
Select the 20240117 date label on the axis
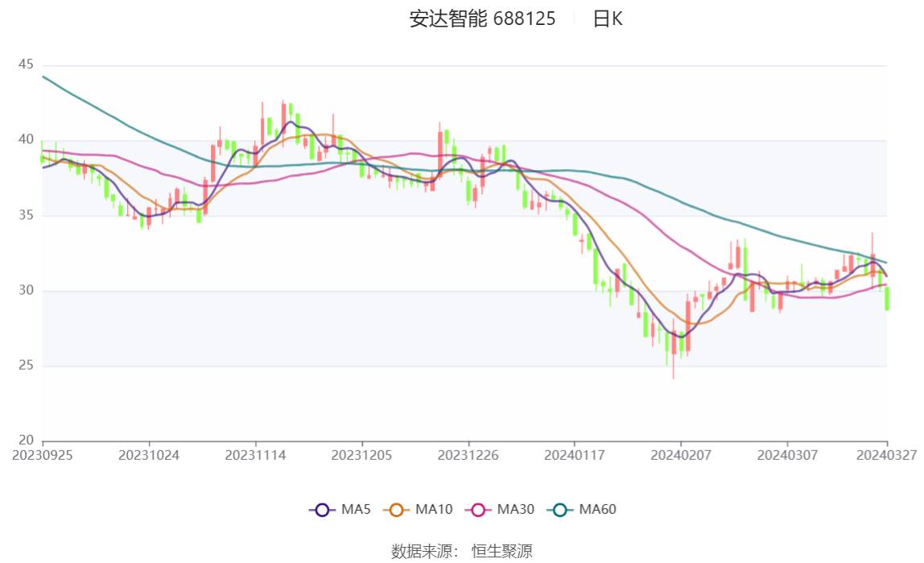(575, 455)
